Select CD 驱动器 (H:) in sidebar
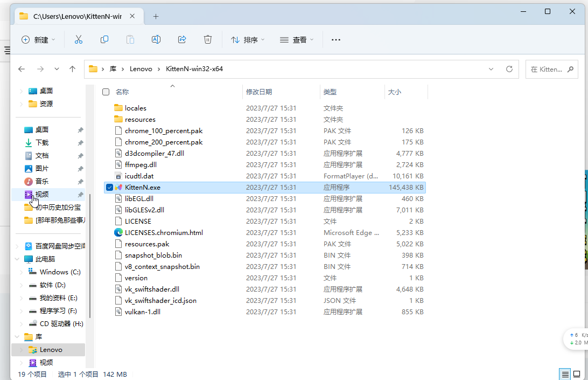The width and height of the screenshot is (588, 380). click(x=61, y=324)
